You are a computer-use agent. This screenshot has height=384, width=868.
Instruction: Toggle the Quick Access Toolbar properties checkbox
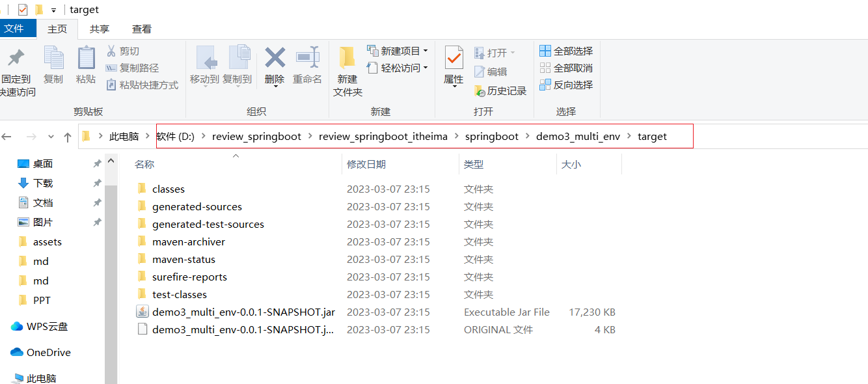point(23,10)
